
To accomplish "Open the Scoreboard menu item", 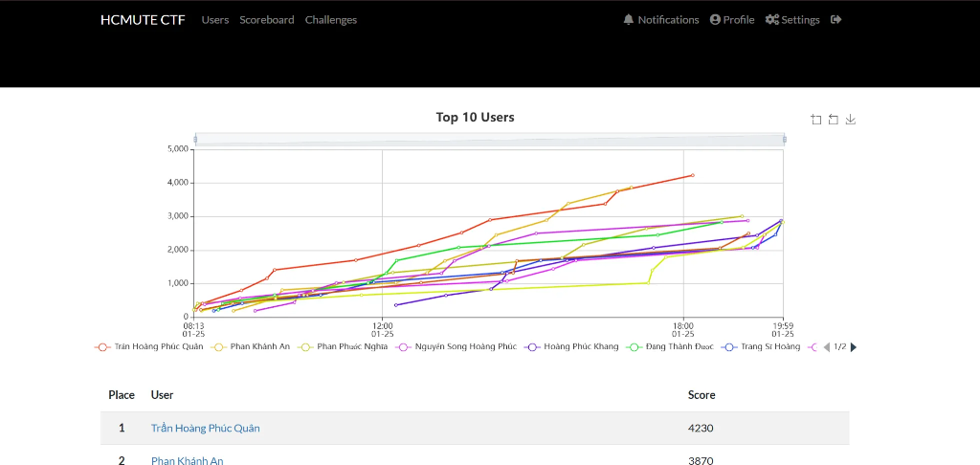I will [x=267, y=19].
